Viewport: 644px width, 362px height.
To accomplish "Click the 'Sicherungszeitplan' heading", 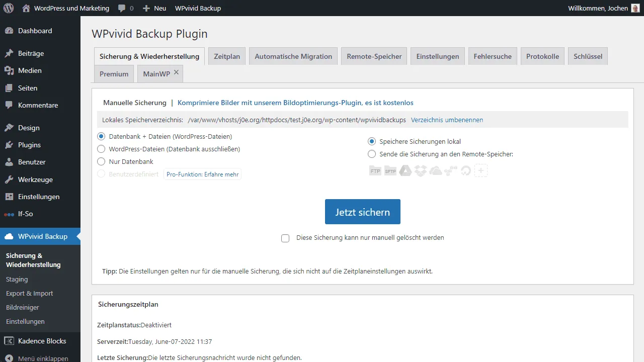I will click(128, 304).
